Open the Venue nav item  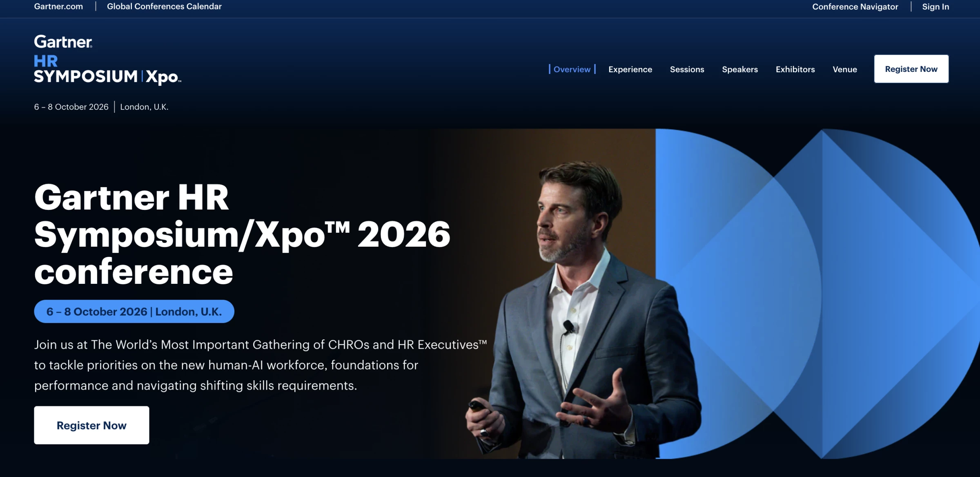(844, 69)
